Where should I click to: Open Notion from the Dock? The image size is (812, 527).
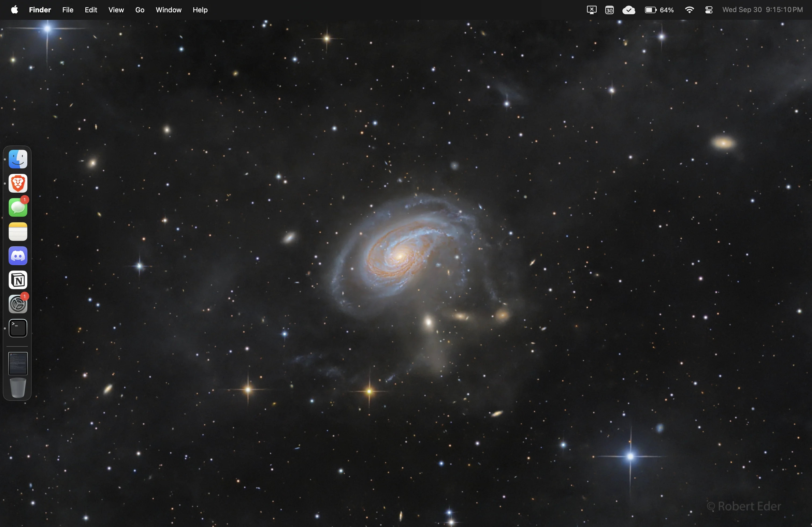18,280
